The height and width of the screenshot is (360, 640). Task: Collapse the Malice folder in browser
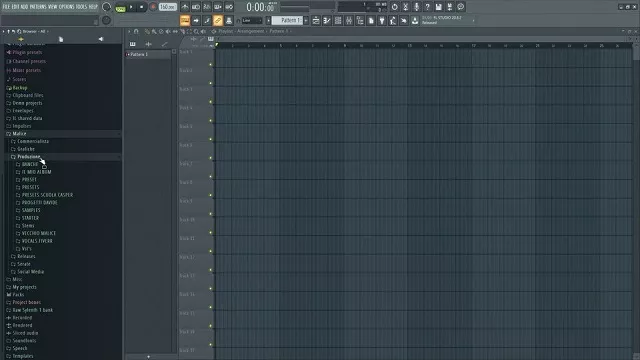(x=19, y=133)
